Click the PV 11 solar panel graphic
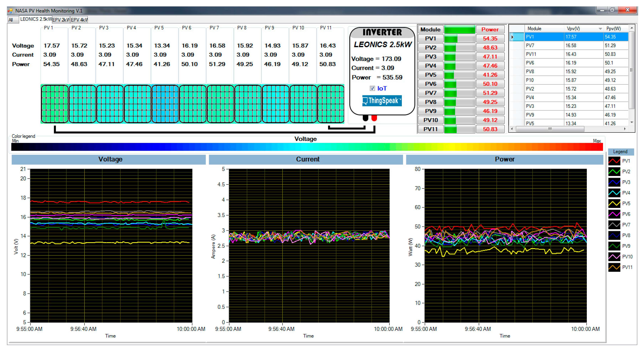This screenshot has width=644, height=352. click(x=331, y=104)
